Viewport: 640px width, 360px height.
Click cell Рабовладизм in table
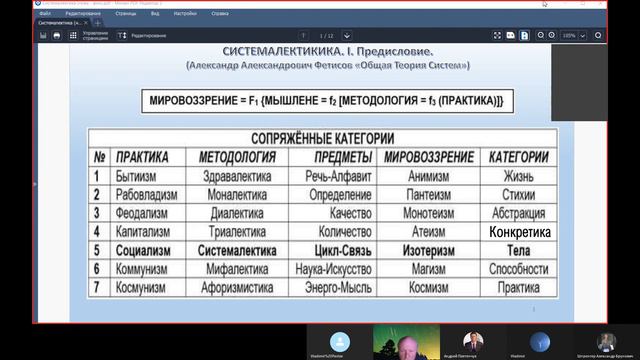coord(147,195)
